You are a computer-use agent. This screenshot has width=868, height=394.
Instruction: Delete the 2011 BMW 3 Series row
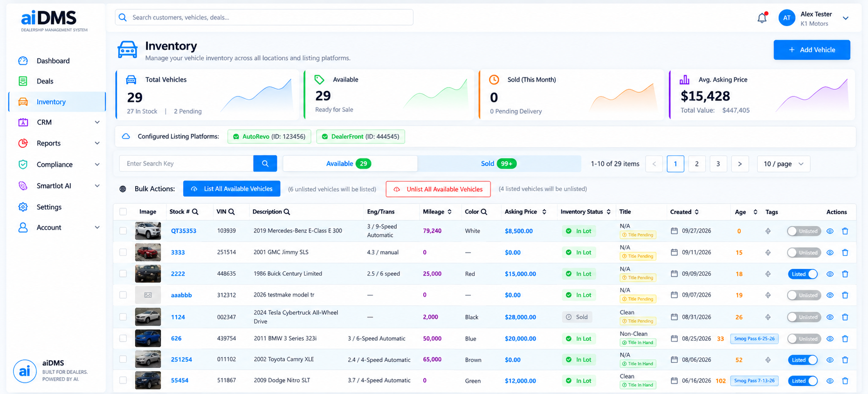pyautogui.click(x=845, y=339)
